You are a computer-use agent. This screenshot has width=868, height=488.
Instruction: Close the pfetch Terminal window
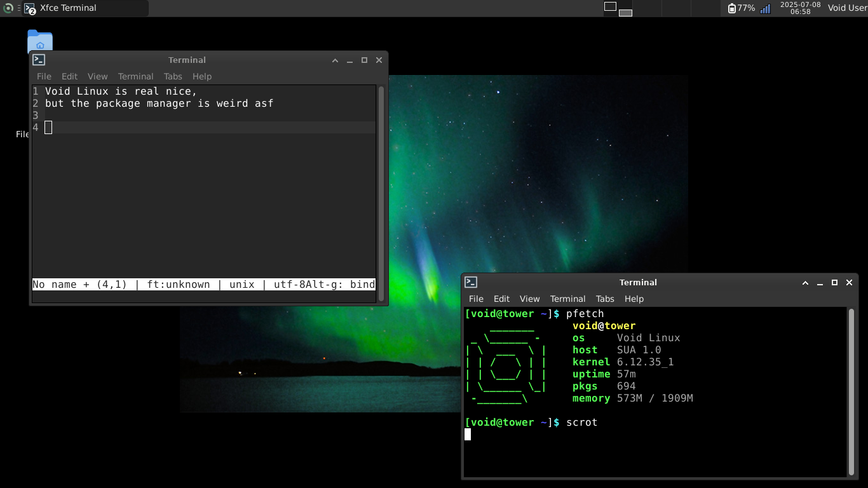point(849,283)
